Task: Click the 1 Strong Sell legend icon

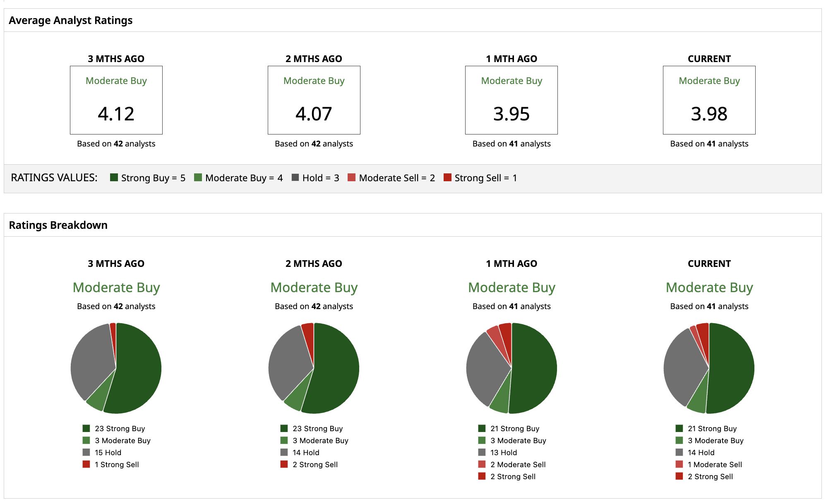Action: click(86, 464)
